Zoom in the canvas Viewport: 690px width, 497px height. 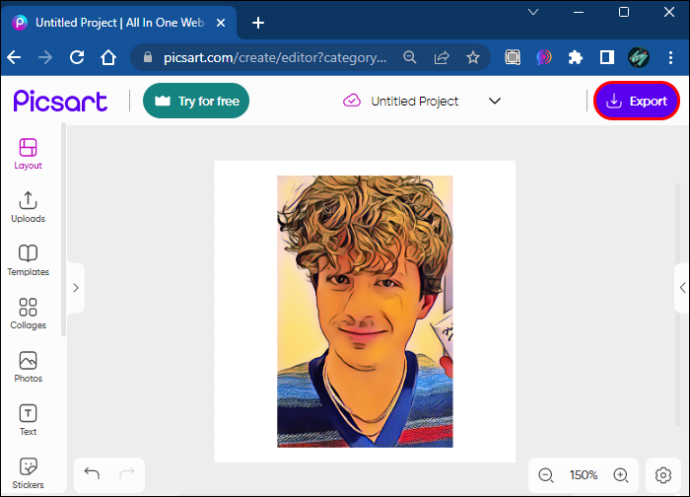pos(621,475)
